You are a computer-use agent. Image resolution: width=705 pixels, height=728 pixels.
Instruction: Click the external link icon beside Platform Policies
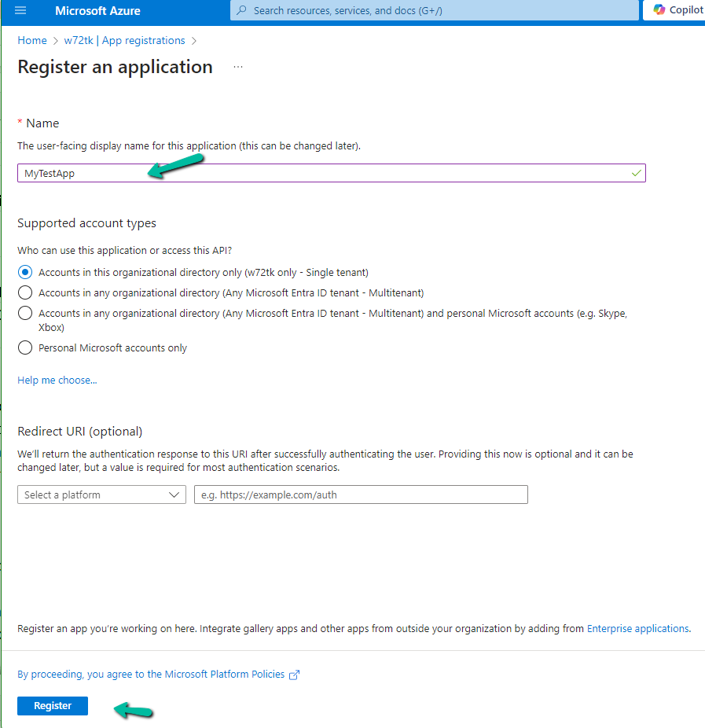(x=295, y=675)
